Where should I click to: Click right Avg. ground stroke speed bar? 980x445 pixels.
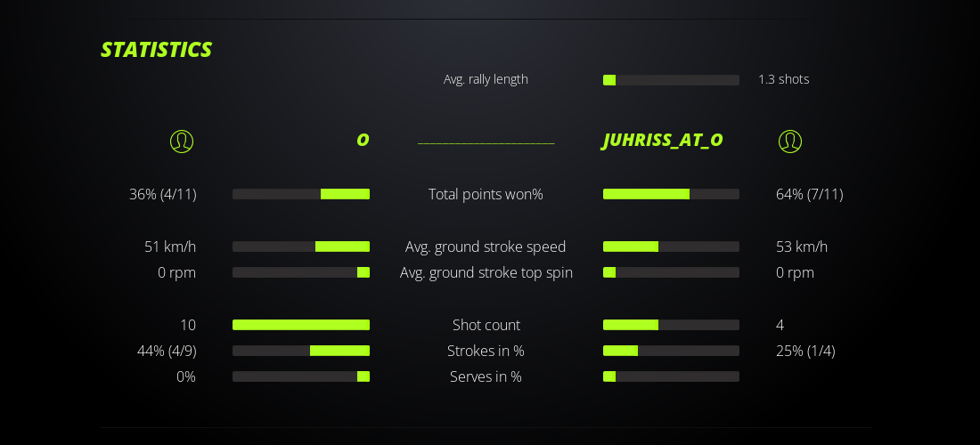(671, 247)
